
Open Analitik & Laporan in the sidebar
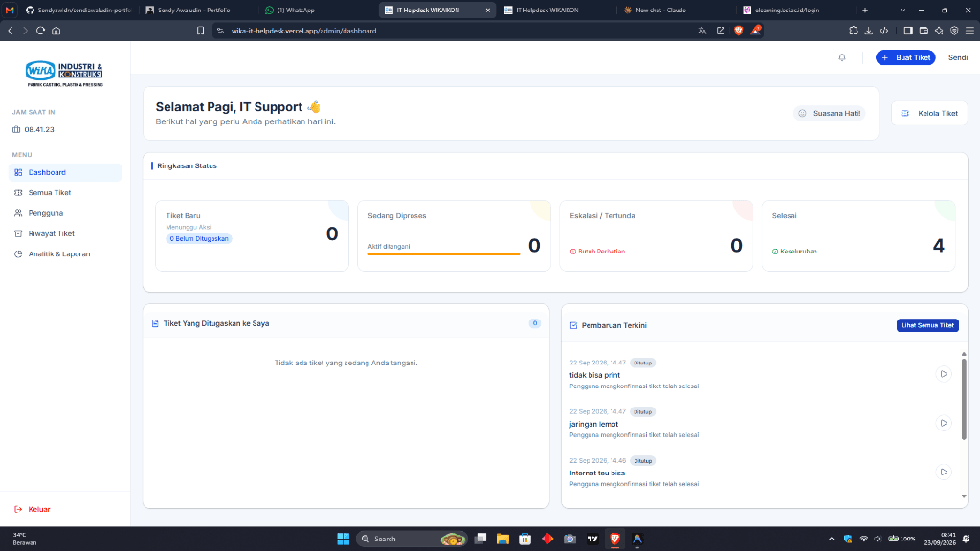point(65,254)
